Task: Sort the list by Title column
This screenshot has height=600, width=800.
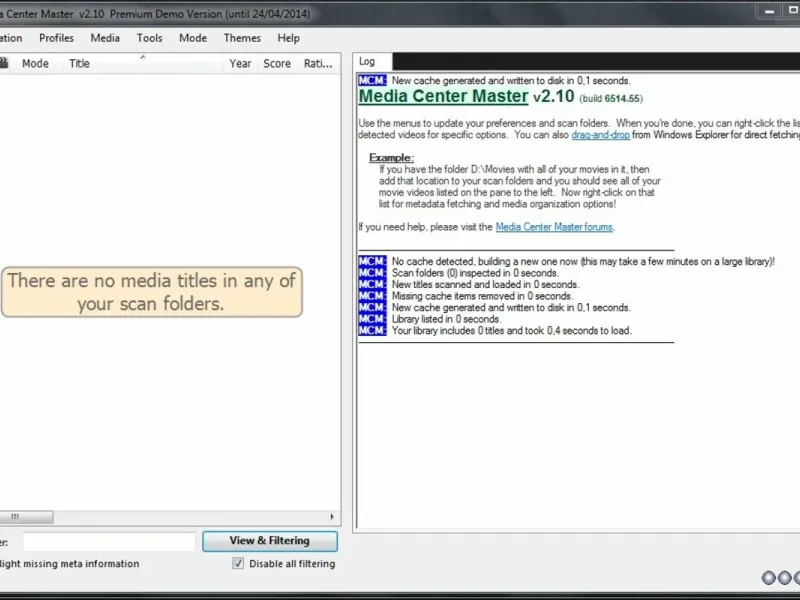Action: point(80,63)
